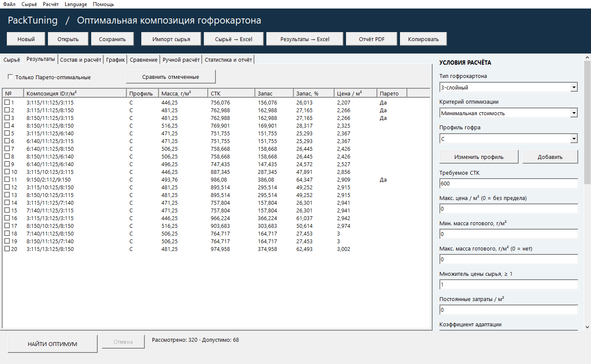Viewport: 591px width, 364px height.
Task: Click the right panel vertical scrollbar
Action: (587, 192)
